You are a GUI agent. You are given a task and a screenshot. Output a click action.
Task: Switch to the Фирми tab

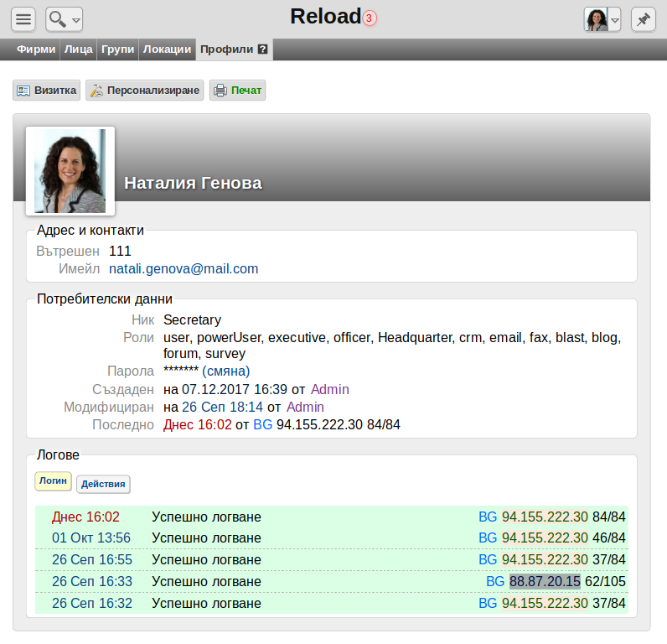tap(36, 49)
